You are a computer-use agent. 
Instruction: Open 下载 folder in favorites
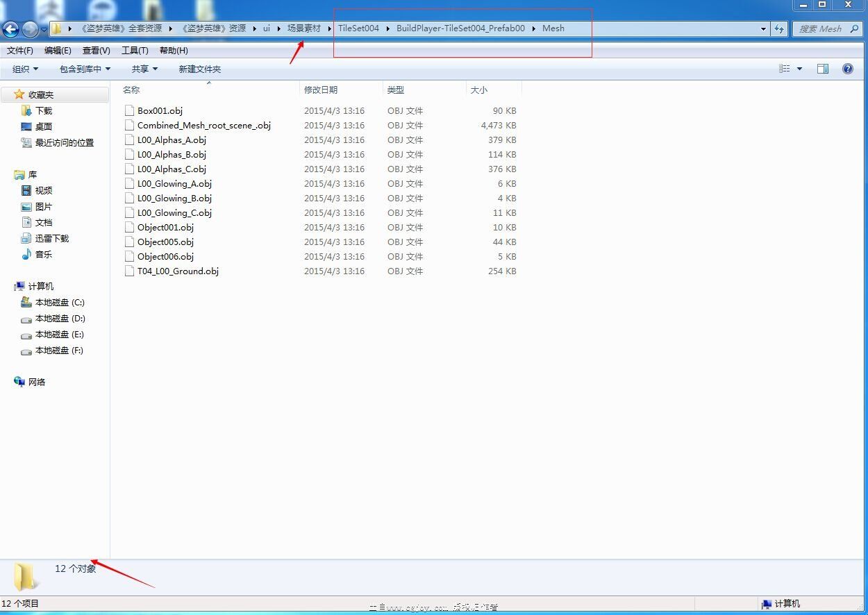44,111
